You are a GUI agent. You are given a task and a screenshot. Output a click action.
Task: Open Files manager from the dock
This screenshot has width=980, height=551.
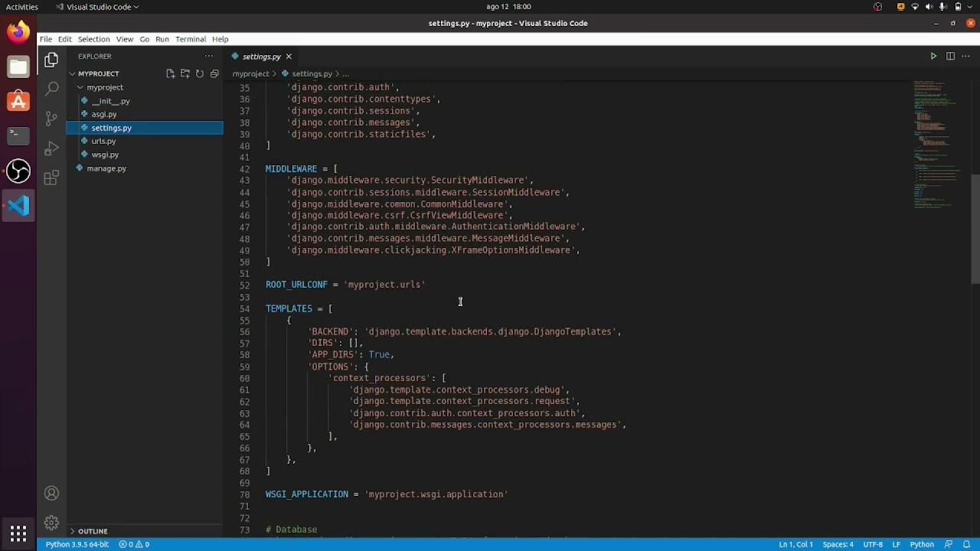pos(18,67)
